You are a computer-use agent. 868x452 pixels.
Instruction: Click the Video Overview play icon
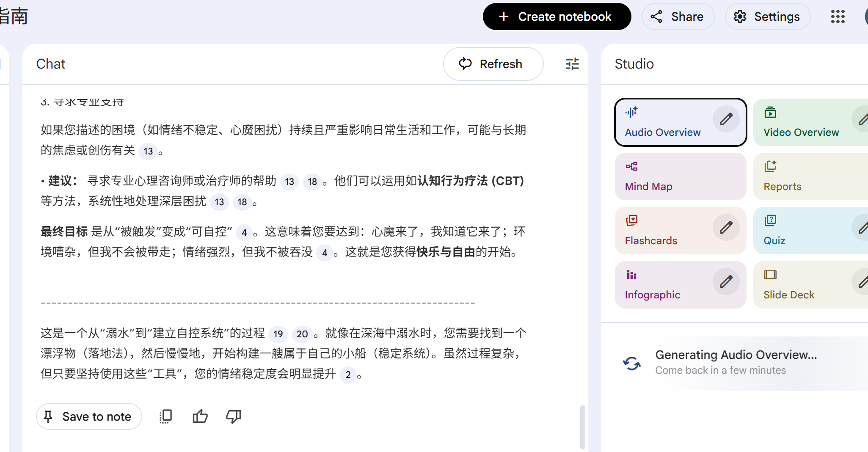click(770, 112)
